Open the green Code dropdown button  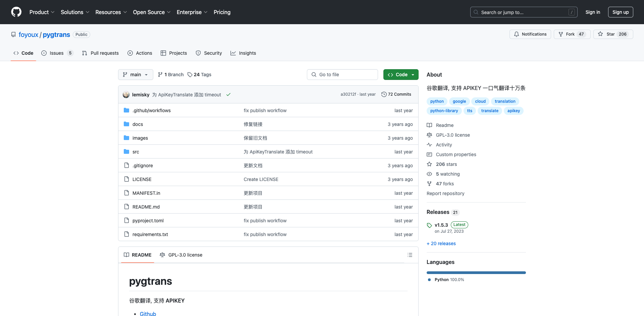pyautogui.click(x=401, y=75)
